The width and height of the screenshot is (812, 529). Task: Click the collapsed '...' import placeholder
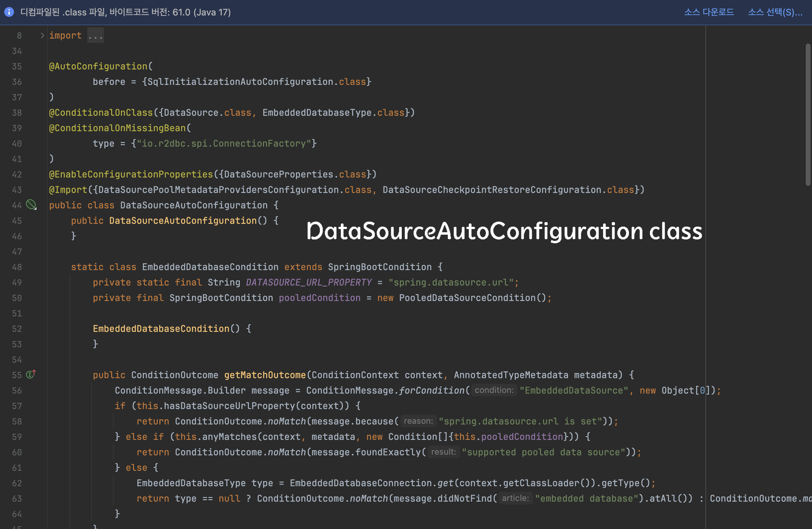pyautogui.click(x=95, y=35)
